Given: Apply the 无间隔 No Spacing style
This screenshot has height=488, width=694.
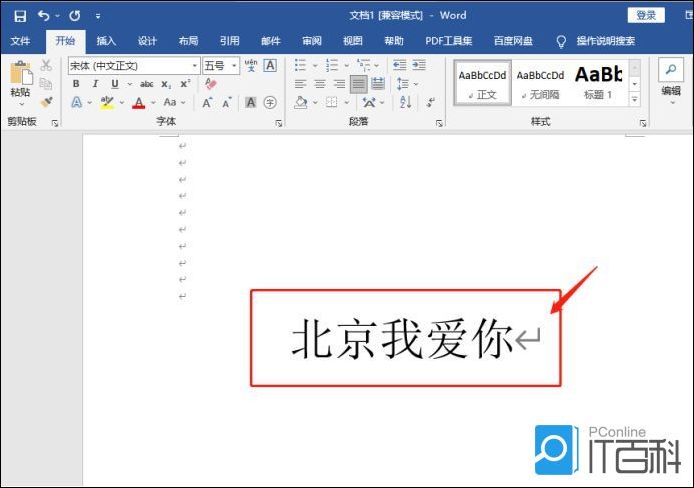Looking at the screenshot, I should coord(540,83).
